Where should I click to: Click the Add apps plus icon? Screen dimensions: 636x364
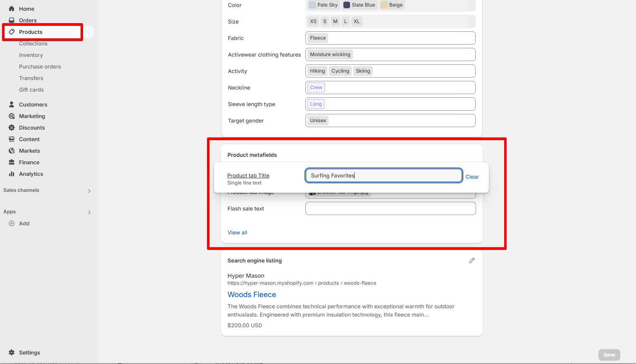[12, 223]
